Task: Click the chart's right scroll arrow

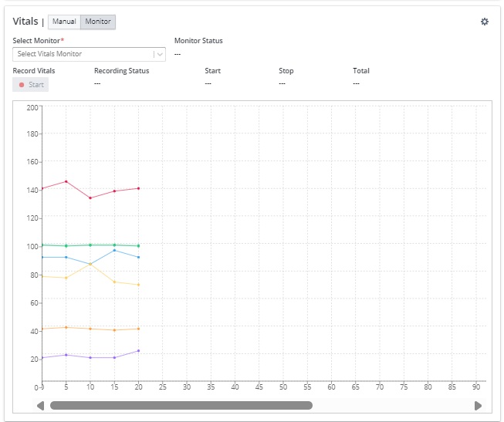Action: pyautogui.click(x=478, y=405)
